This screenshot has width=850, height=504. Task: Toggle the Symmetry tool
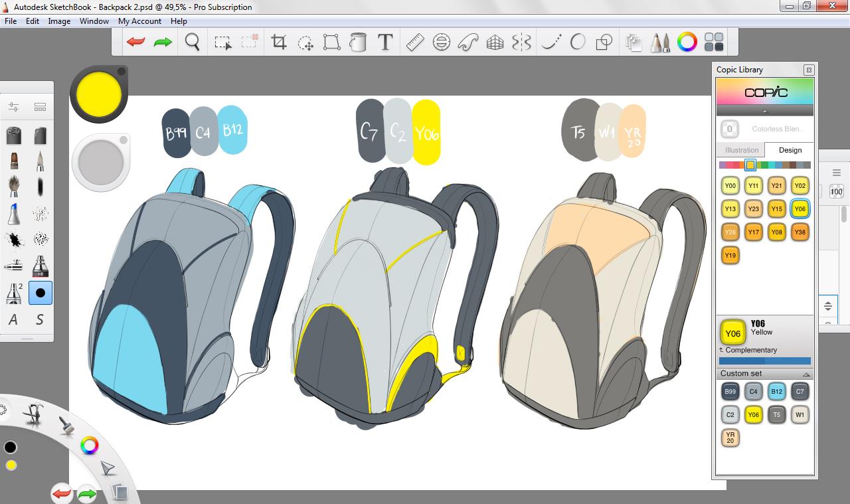(x=521, y=42)
